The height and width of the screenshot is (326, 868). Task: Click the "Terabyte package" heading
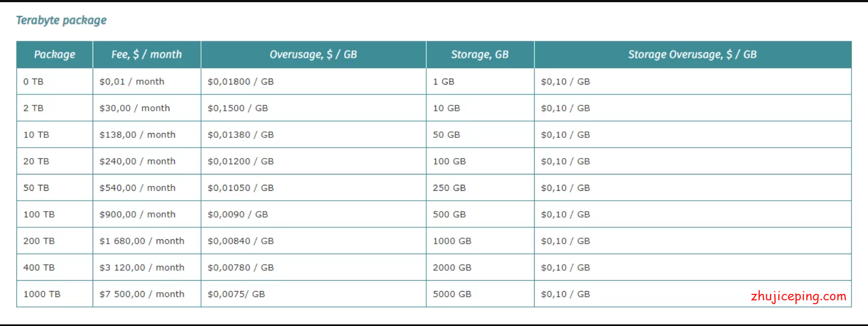coord(61,20)
